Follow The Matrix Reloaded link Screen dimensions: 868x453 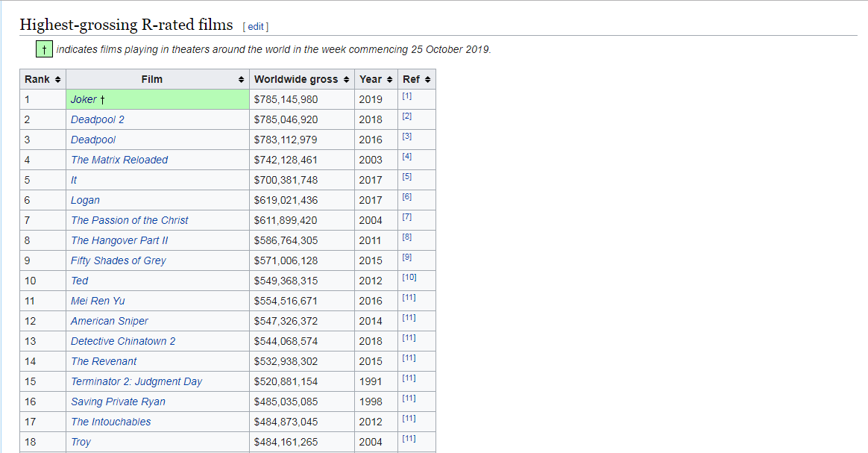pos(119,160)
